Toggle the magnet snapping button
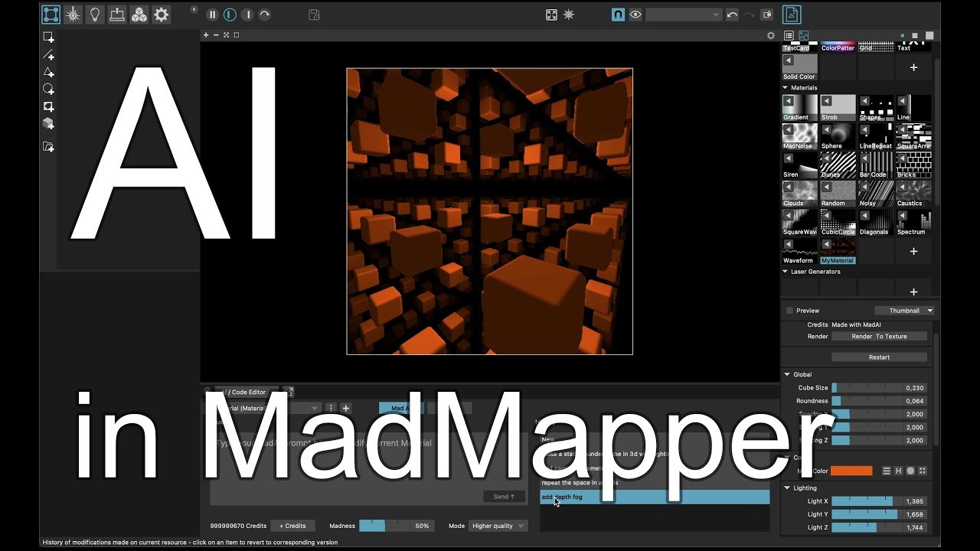 coord(618,15)
